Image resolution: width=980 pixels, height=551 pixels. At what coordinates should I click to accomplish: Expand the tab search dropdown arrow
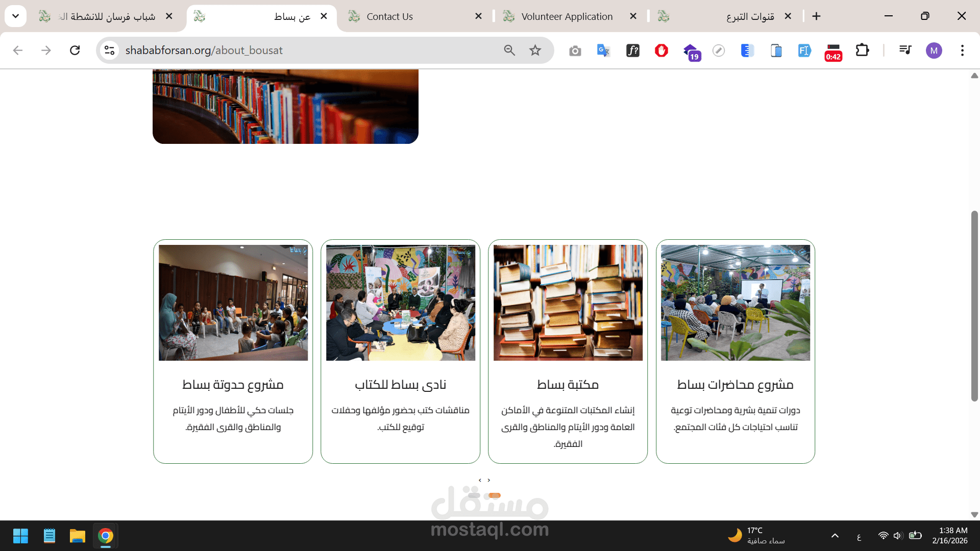tap(15, 16)
